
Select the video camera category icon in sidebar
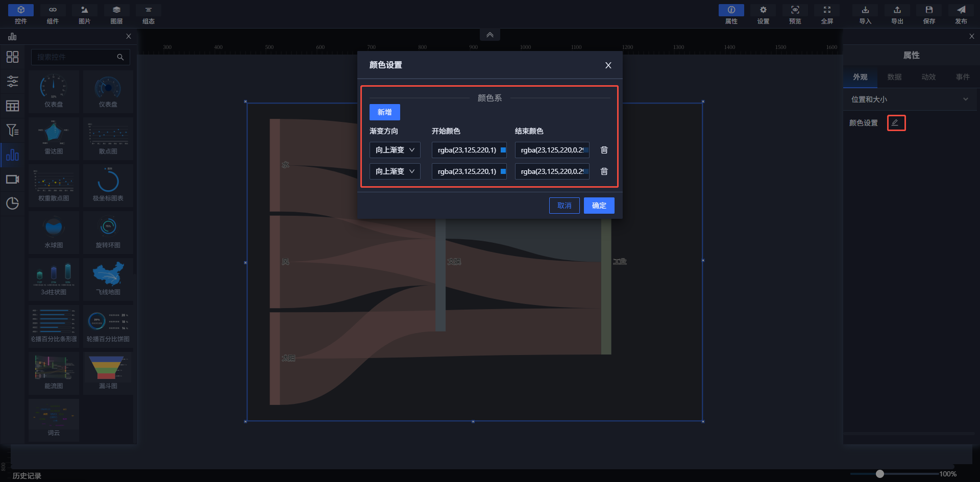[12, 180]
